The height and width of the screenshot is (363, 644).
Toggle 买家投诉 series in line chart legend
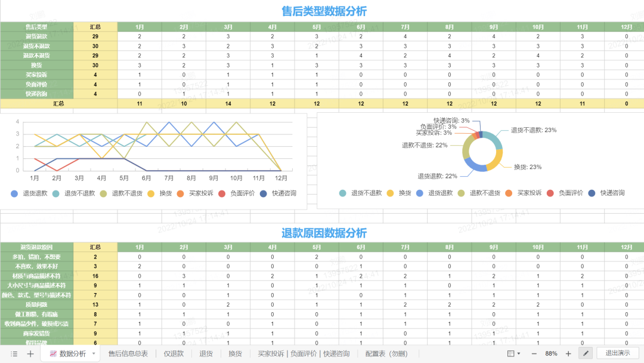point(195,193)
